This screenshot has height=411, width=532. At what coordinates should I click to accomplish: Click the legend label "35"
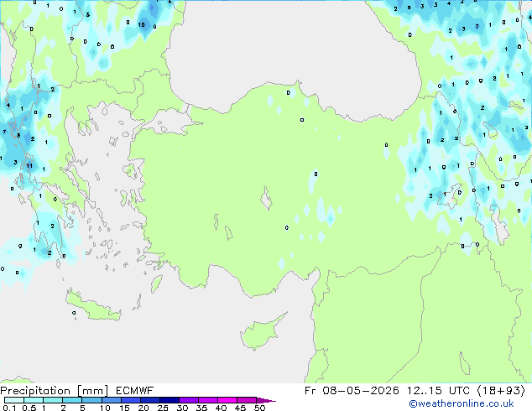[x=201, y=408]
